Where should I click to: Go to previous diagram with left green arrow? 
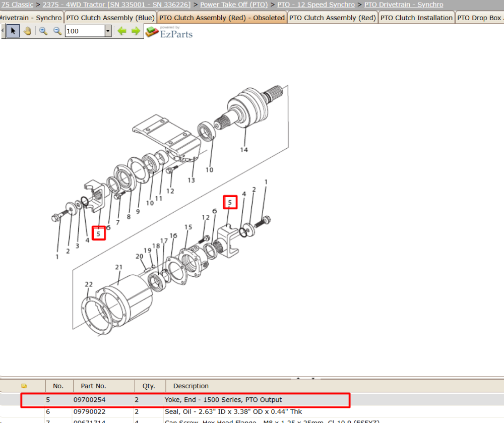pyautogui.click(x=122, y=31)
